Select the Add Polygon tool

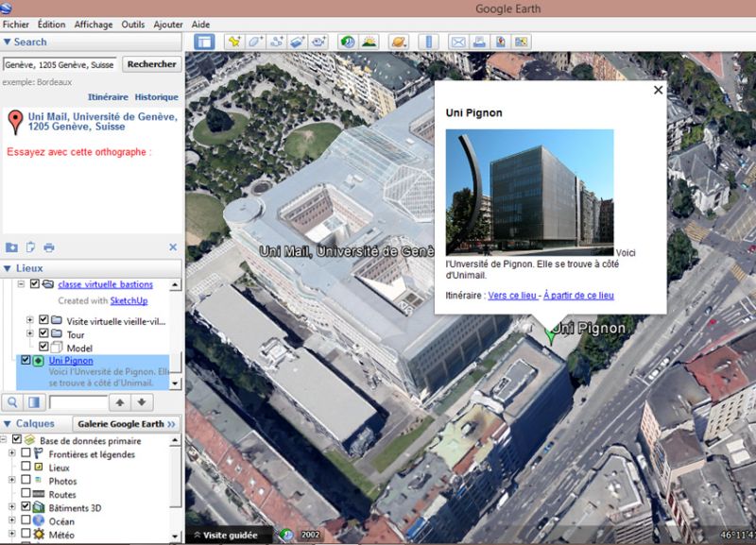[x=255, y=42]
